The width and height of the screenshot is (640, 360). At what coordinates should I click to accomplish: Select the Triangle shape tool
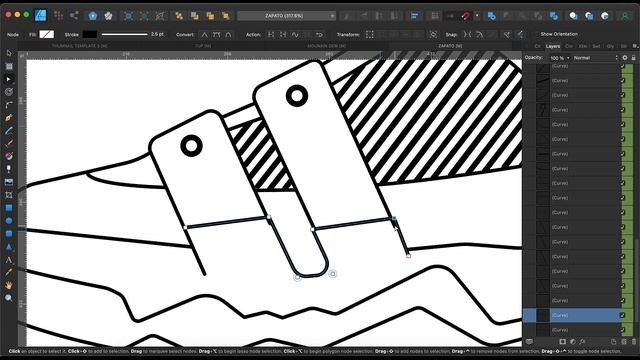9,247
